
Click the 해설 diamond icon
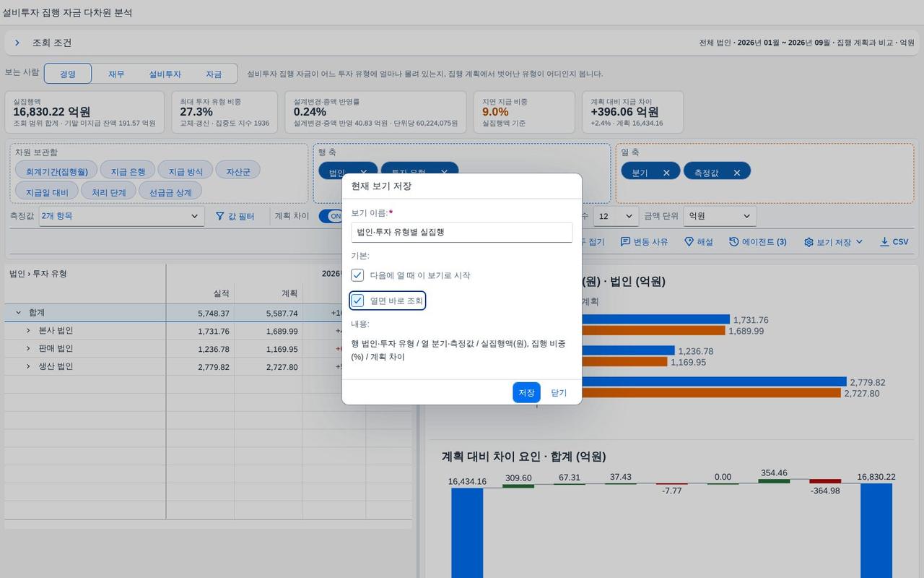689,242
